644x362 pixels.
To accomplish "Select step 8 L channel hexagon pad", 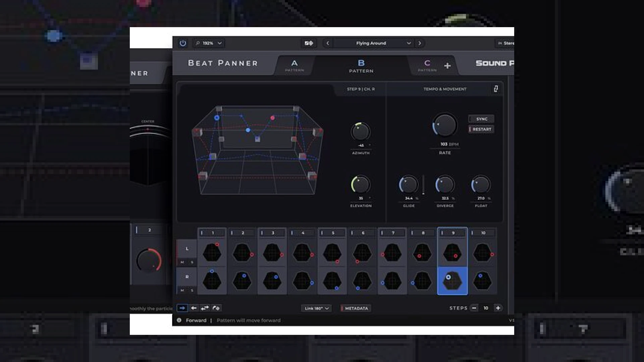I will pos(422,252).
